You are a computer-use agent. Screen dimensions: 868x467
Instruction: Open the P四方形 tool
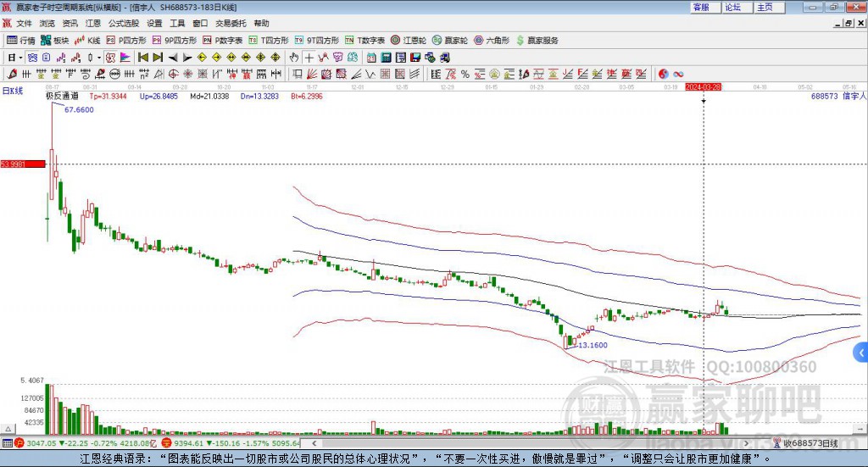pyautogui.click(x=126, y=41)
